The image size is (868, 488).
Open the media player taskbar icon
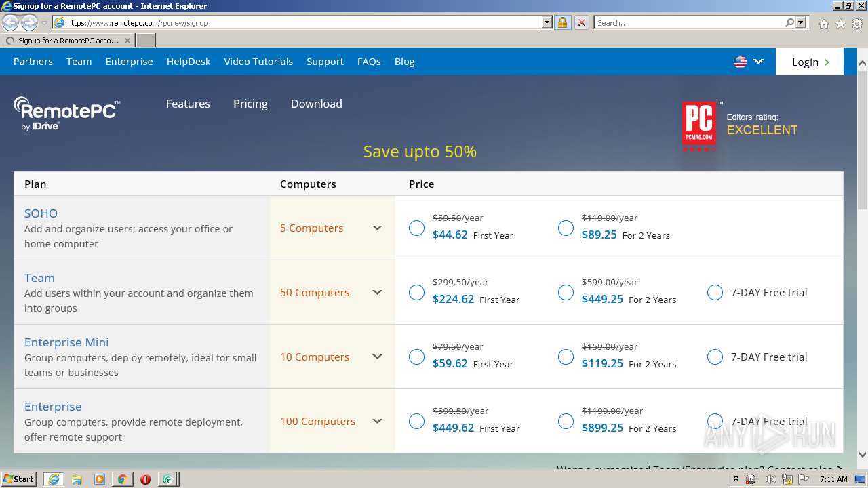pyautogui.click(x=100, y=479)
